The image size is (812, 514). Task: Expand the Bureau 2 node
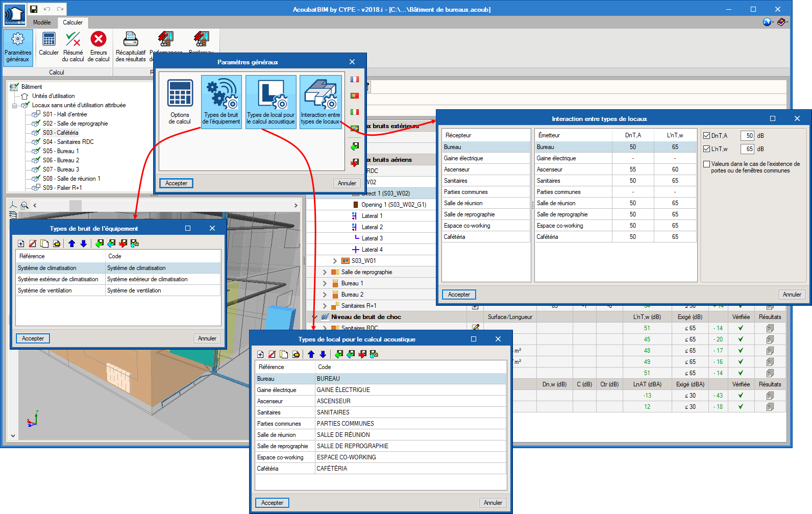tap(325, 295)
